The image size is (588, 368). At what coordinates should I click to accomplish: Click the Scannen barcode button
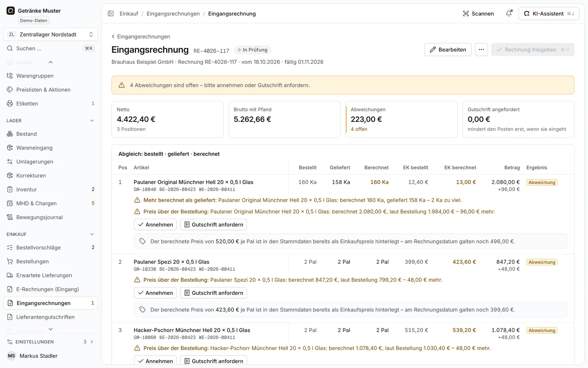point(478,13)
